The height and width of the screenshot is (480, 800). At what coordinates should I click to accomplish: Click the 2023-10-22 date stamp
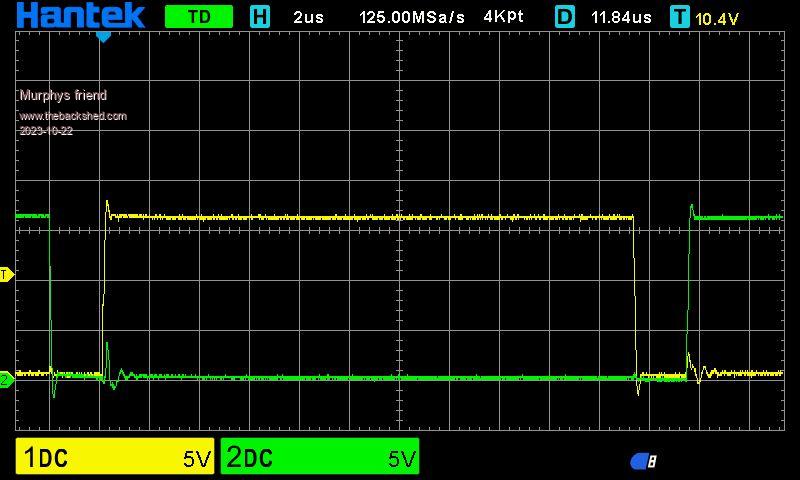(46, 131)
